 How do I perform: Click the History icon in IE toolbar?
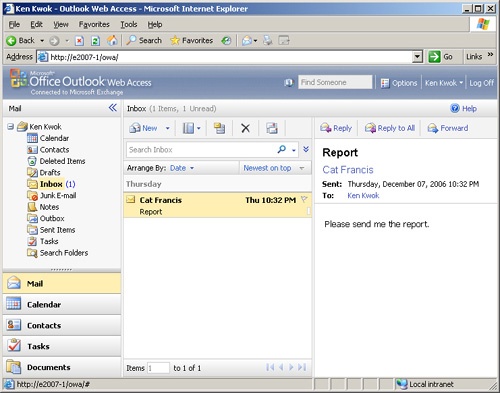click(226, 41)
